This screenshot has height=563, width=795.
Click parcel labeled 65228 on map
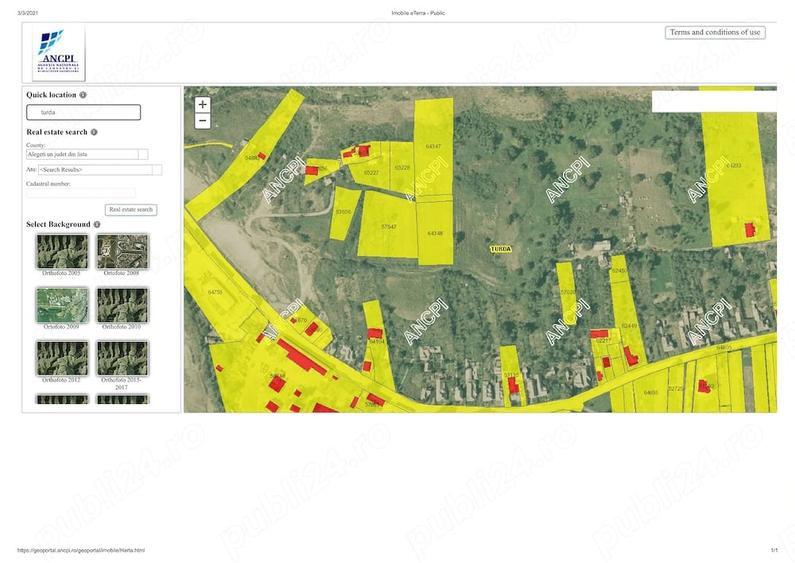tap(402, 167)
